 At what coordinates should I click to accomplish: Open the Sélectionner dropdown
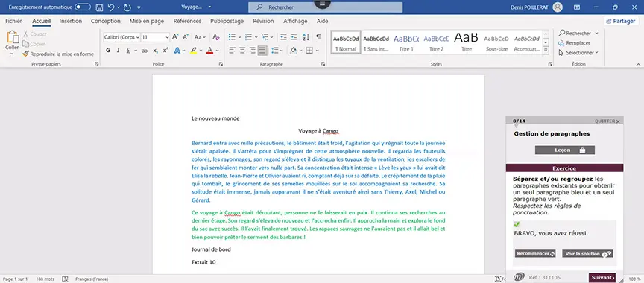(578, 52)
